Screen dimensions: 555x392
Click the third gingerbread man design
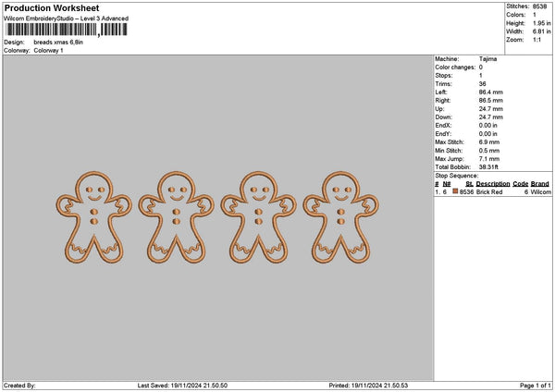coord(259,217)
